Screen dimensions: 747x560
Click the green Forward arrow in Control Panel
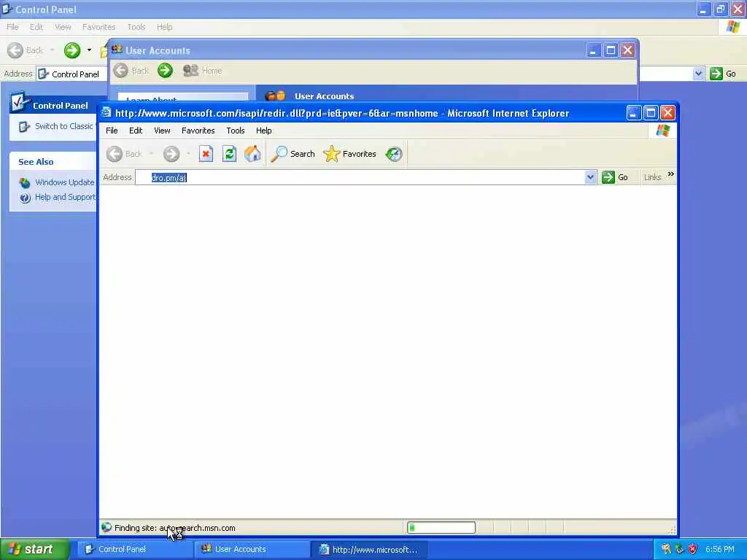(72, 50)
